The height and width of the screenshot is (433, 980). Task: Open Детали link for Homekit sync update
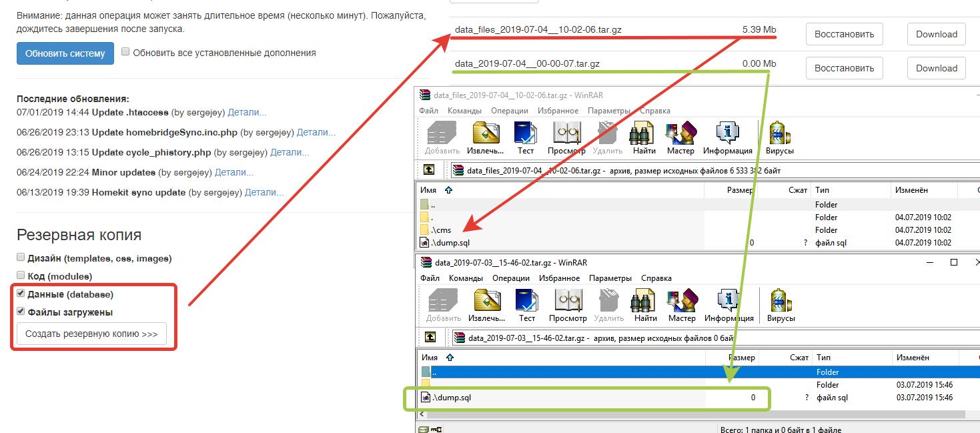point(264,192)
